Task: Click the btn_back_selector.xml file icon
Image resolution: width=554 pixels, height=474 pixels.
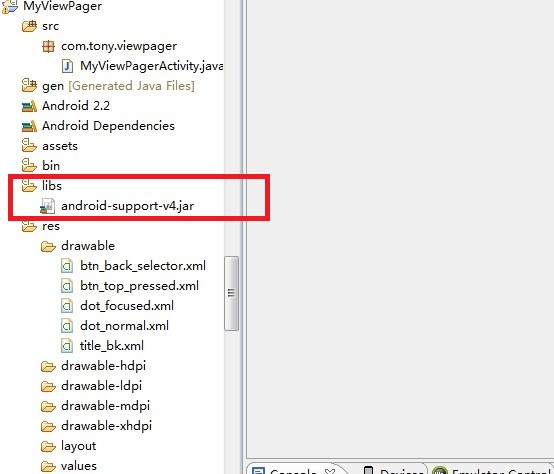Action: [x=67, y=266]
